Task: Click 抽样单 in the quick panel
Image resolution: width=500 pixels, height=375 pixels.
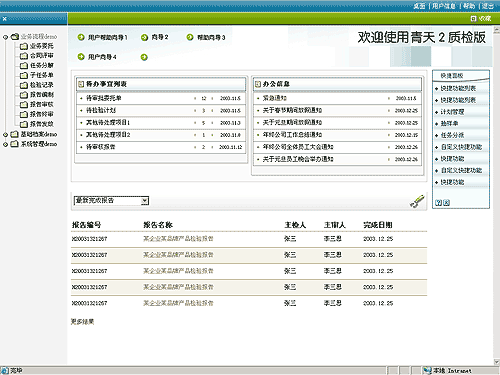Action: tap(449, 124)
